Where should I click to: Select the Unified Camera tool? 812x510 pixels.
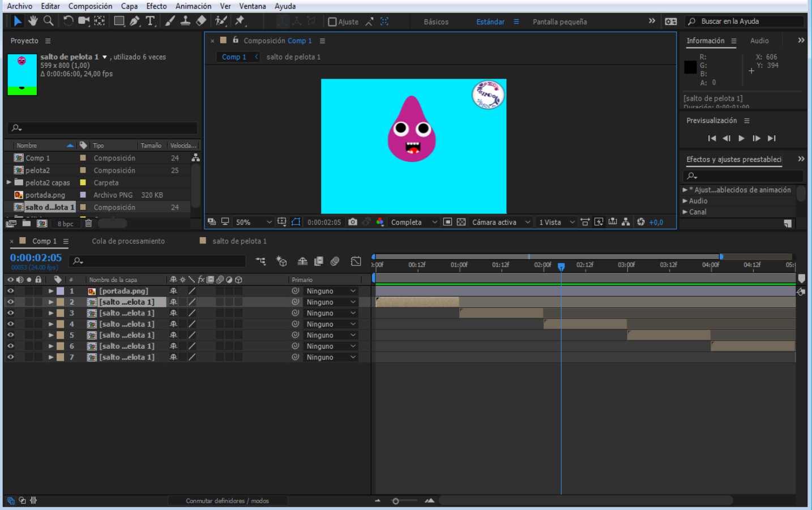pos(84,21)
